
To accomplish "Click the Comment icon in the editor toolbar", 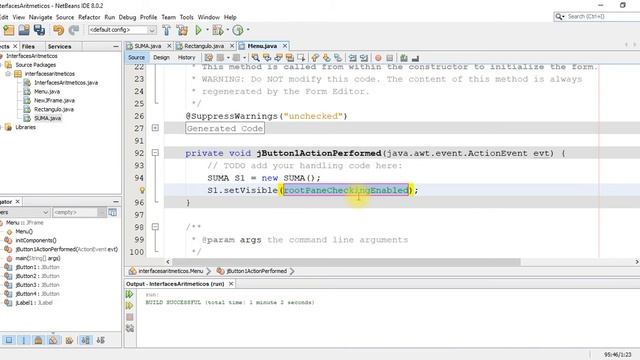I will click(x=404, y=58).
